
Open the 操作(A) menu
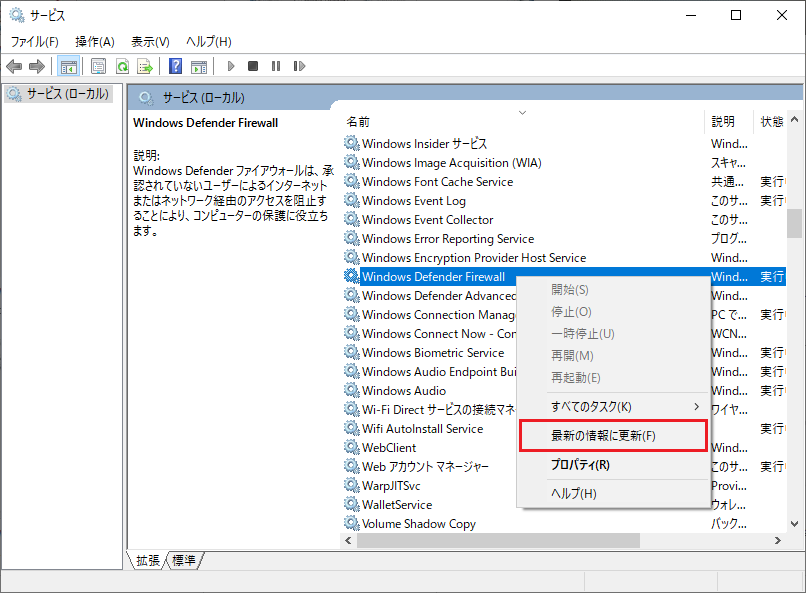95,42
